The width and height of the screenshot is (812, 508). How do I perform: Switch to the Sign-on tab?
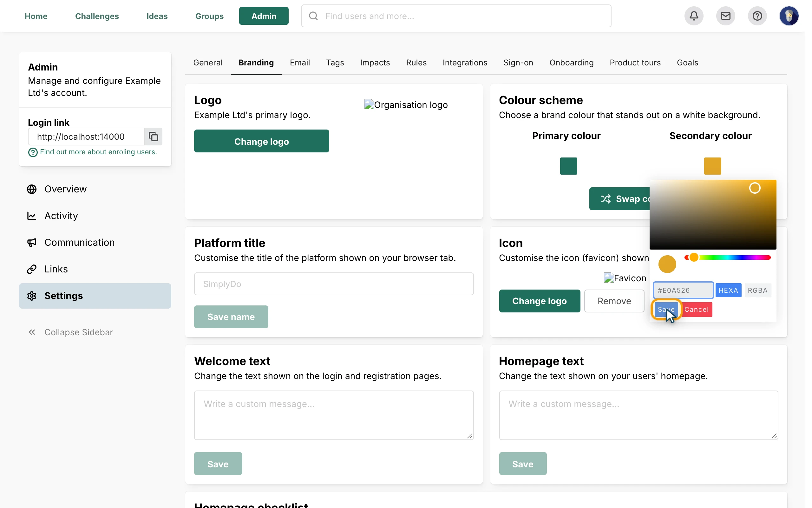[x=518, y=63]
